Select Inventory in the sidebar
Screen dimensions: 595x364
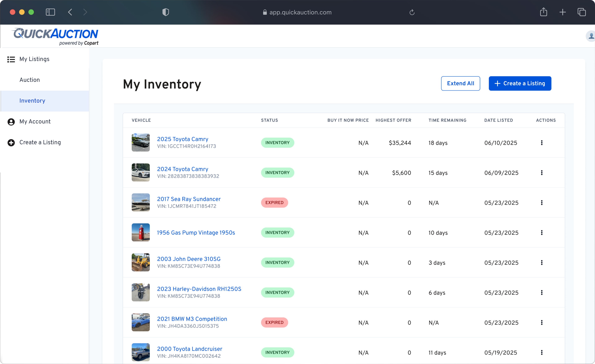coord(32,101)
